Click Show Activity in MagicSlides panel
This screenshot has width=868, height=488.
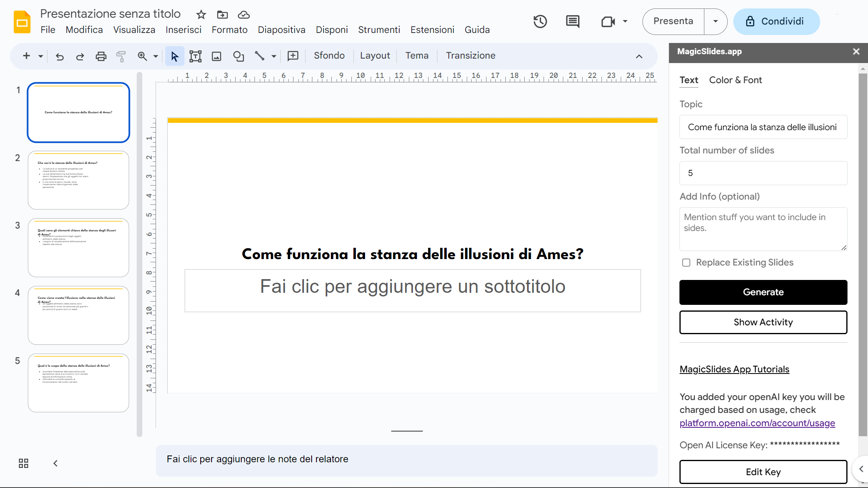763,322
